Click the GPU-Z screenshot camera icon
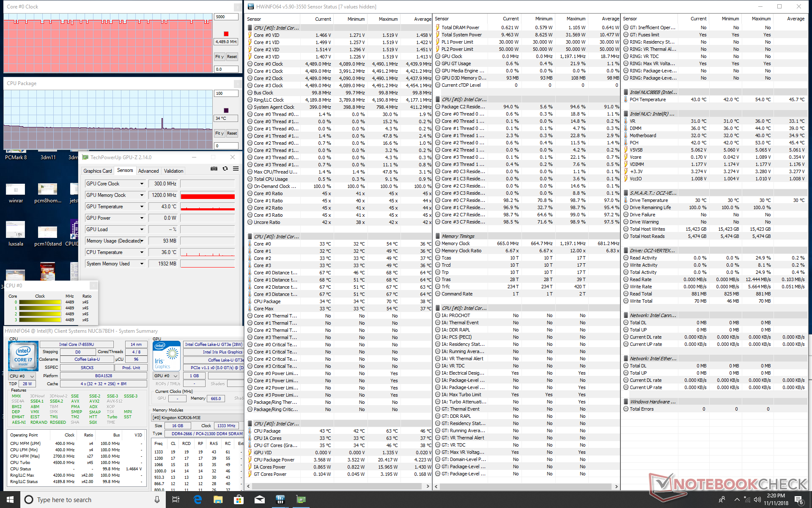Viewport: 812px width, 508px height. [214, 168]
